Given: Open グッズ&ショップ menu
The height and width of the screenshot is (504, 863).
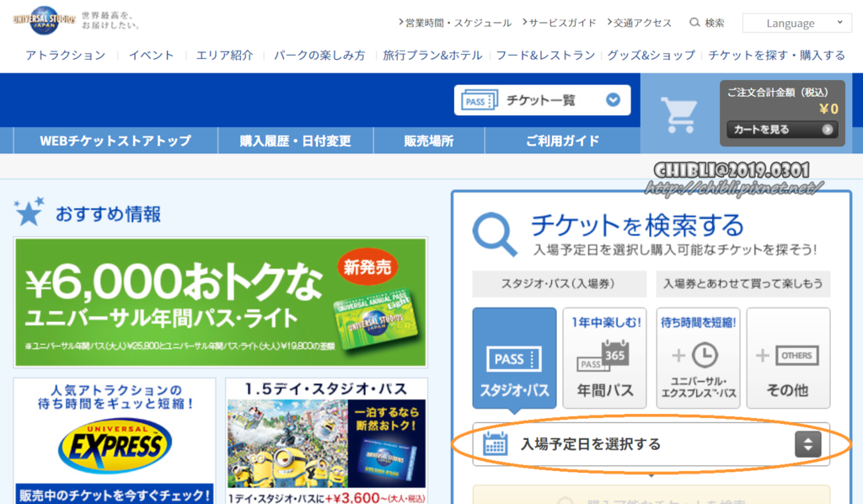Looking at the screenshot, I should (651, 55).
